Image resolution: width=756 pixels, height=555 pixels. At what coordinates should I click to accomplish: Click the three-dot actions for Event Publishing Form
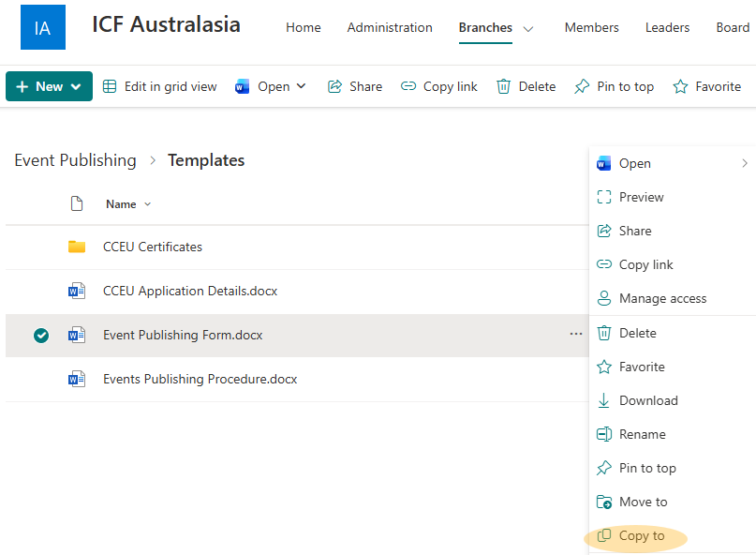pos(576,335)
